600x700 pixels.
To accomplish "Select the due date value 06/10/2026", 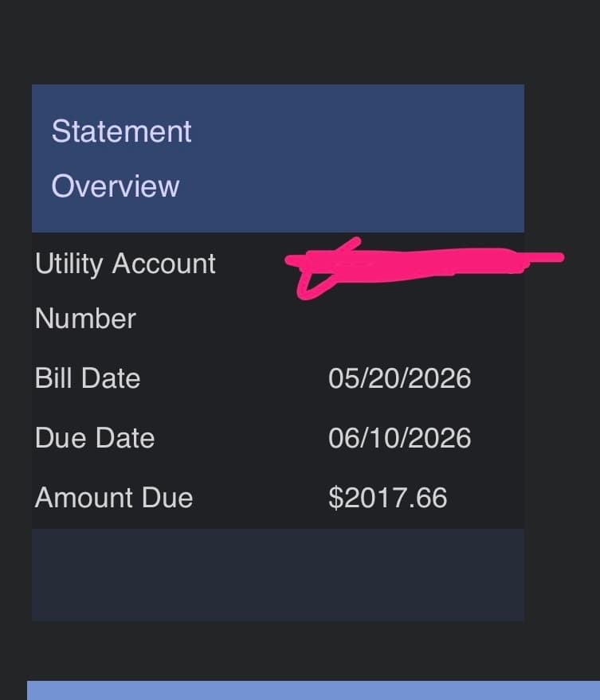I will [399, 438].
